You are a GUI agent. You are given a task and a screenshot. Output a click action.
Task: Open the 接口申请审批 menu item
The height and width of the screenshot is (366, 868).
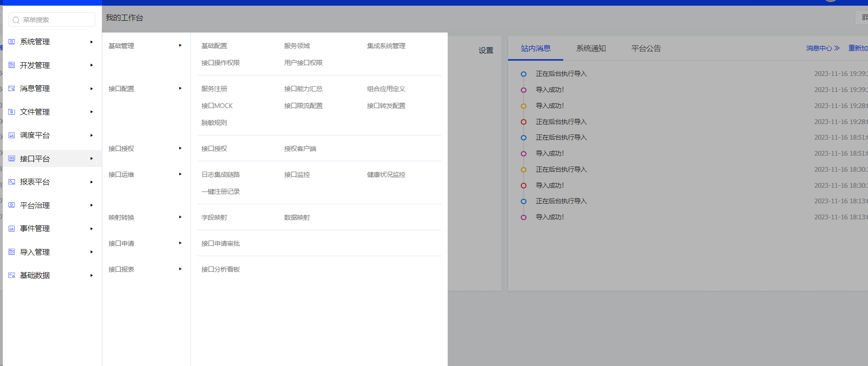tap(221, 243)
